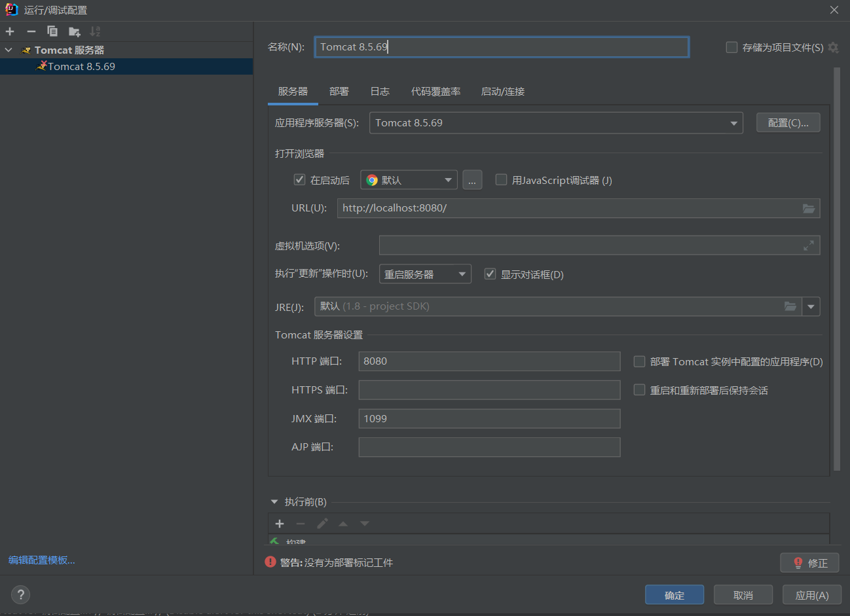Add a before-launch task
The height and width of the screenshot is (616, 850).
pos(280,524)
